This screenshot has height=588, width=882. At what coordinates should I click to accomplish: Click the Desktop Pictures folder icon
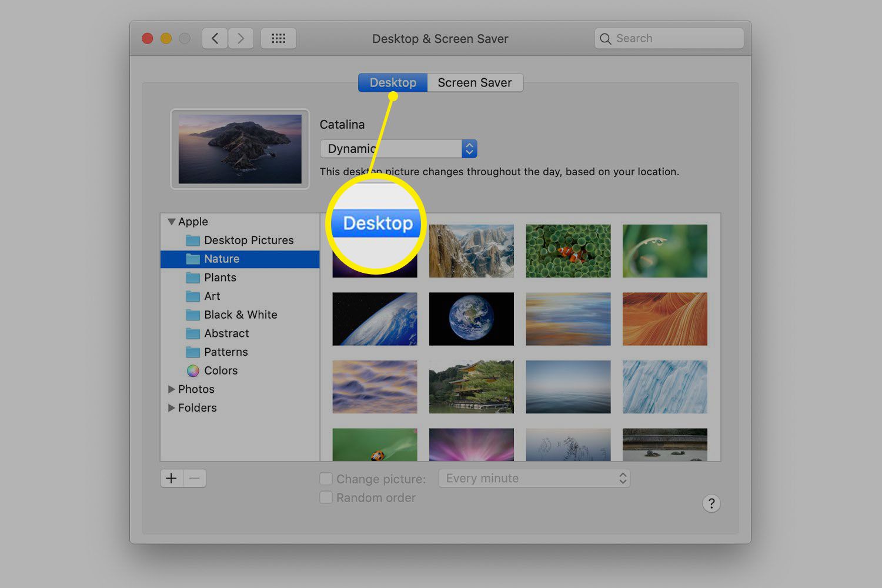pos(193,240)
